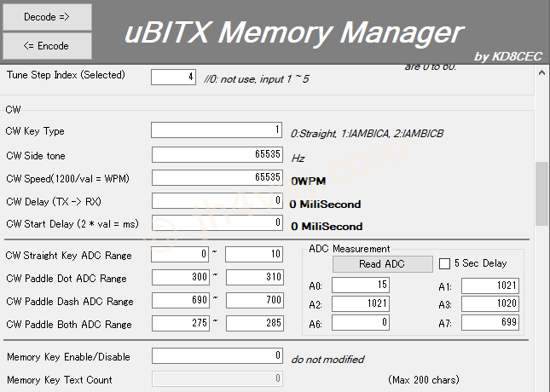
Task: Click the 'Tune Step Index (Selected)' label
Action: pyautogui.click(x=66, y=75)
